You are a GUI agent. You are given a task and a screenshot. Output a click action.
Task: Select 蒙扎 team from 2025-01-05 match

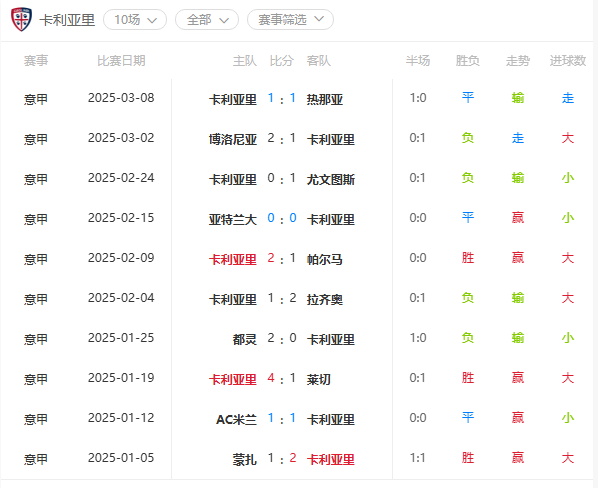click(x=244, y=460)
